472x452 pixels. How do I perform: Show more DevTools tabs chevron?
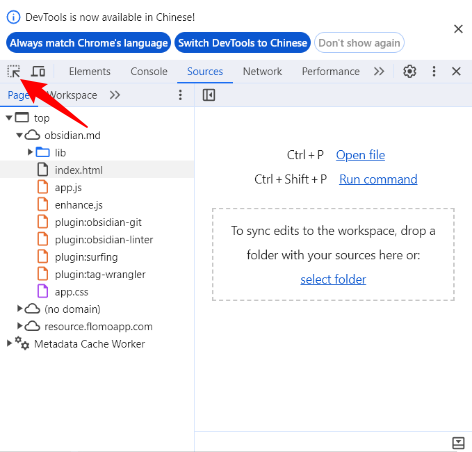pos(379,71)
